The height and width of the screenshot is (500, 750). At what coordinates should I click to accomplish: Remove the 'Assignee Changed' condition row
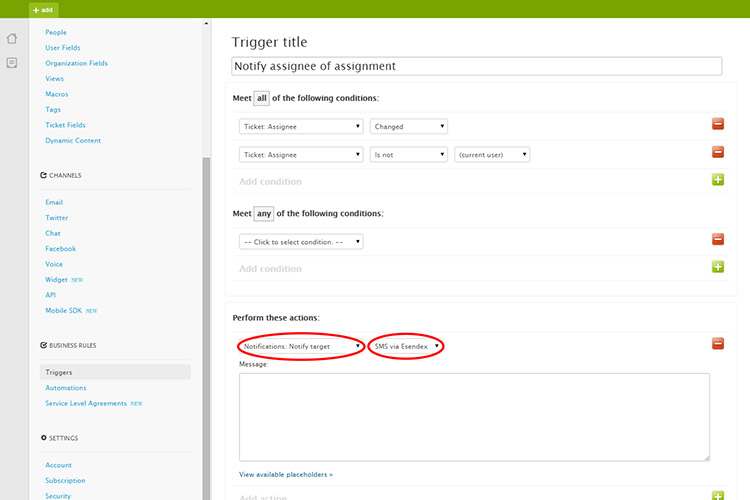click(x=717, y=124)
